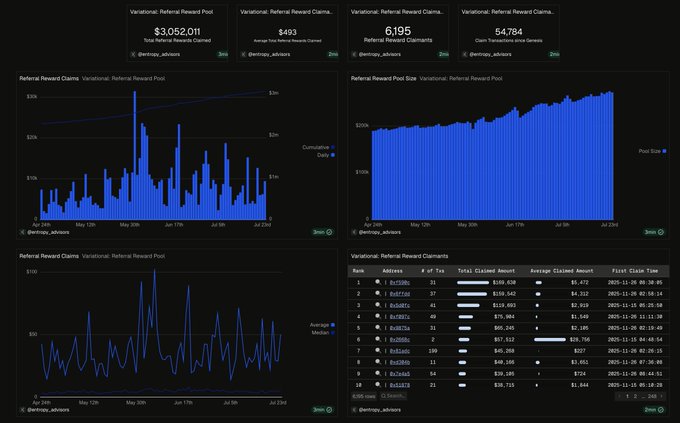
Task: Toggle Cumulative series in claims chart legend
Action: [318, 147]
